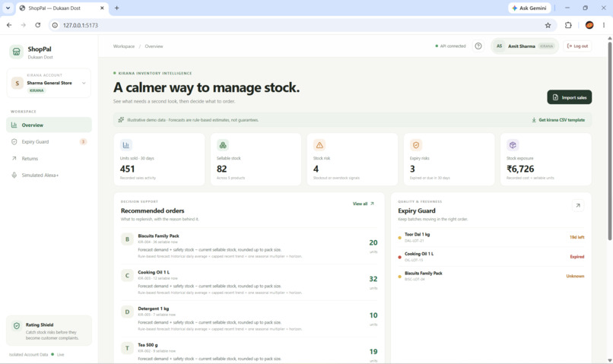
Task: Click the Expiry Guard badge count 3
Action: point(83,142)
